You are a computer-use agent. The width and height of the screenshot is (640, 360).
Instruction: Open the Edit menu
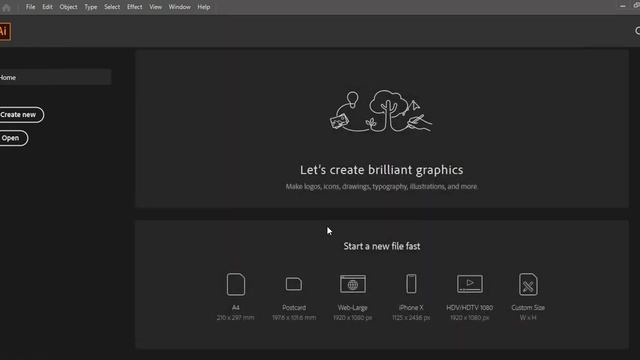(x=47, y=7)
